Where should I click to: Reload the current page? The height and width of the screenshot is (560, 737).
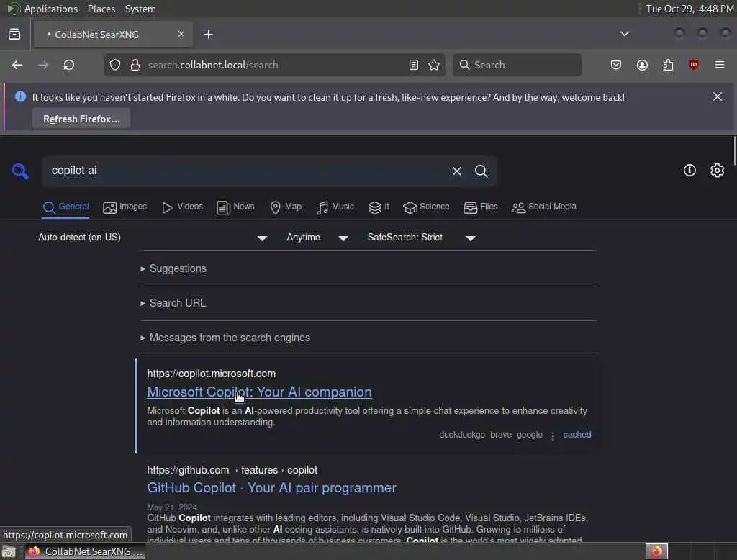point(69,65)
